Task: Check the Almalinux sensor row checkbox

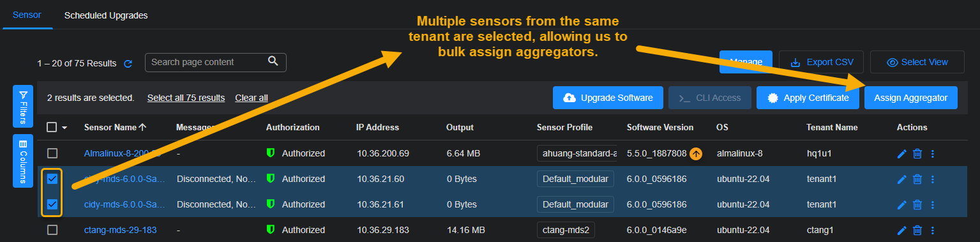Action: (52, 153)
